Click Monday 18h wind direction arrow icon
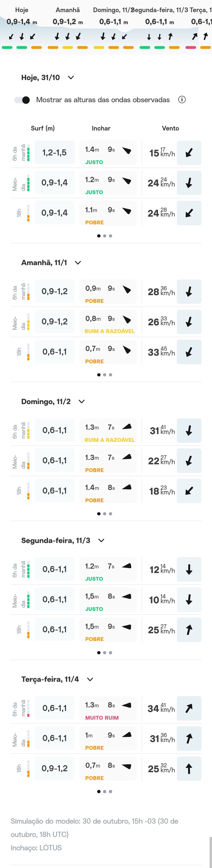212x868 pixels. click(189, 629)
